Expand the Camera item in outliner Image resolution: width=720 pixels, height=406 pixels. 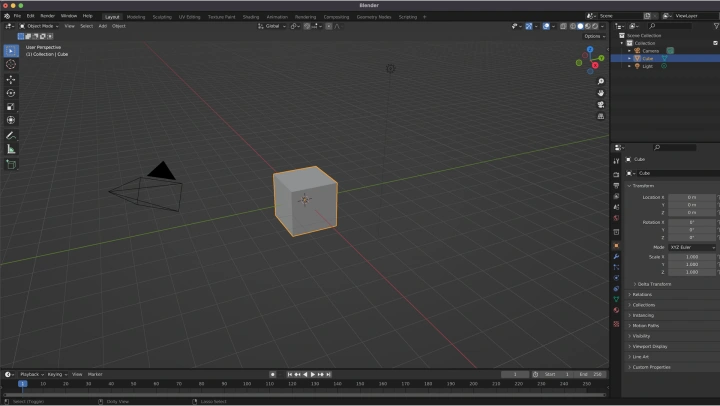coord(629,51)
